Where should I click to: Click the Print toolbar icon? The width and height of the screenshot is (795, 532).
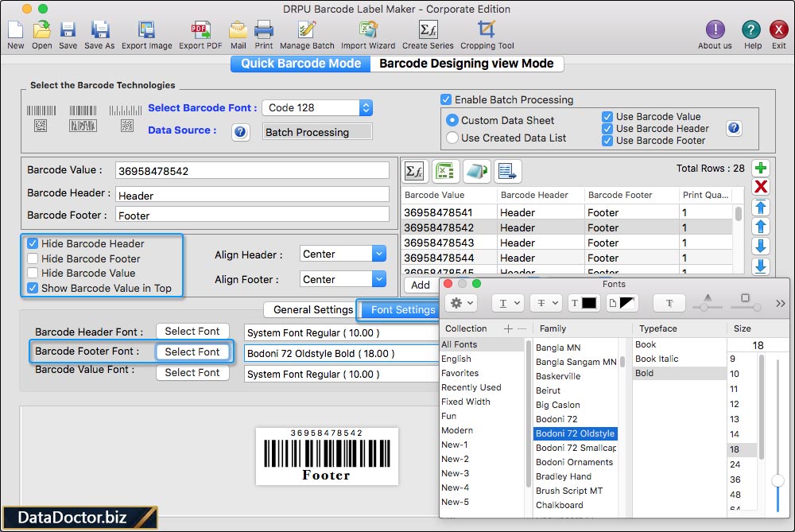(264, 30)
